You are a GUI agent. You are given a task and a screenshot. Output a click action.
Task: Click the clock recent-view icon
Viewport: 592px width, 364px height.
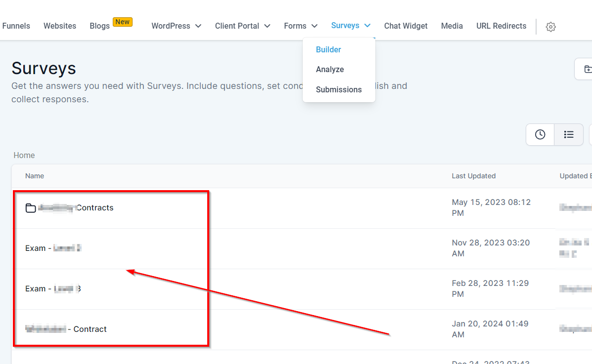point(540,134)
